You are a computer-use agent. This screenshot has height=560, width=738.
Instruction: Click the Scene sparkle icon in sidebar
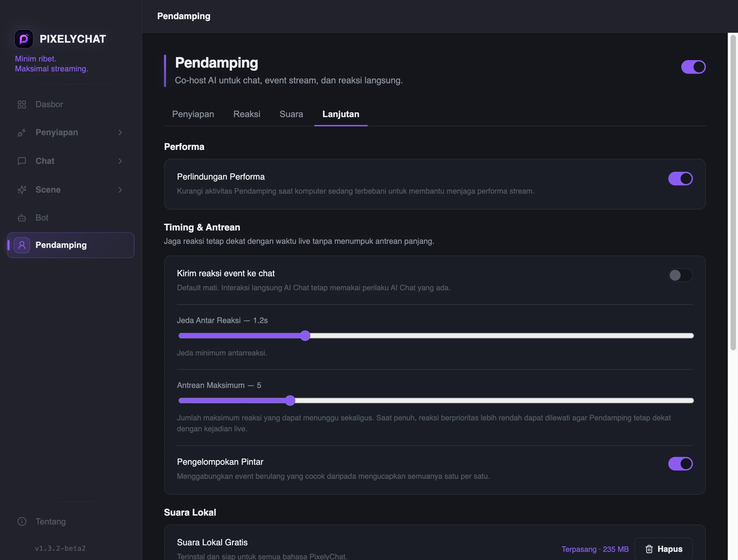tap(22, 190)
